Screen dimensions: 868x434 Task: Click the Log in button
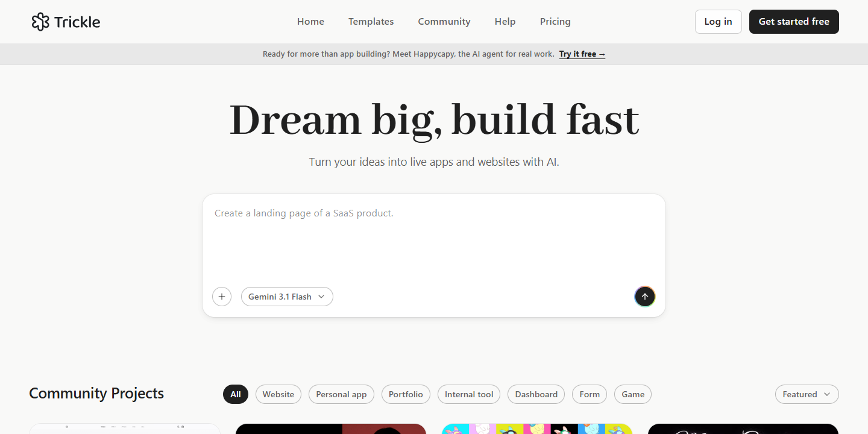point(719,22)
